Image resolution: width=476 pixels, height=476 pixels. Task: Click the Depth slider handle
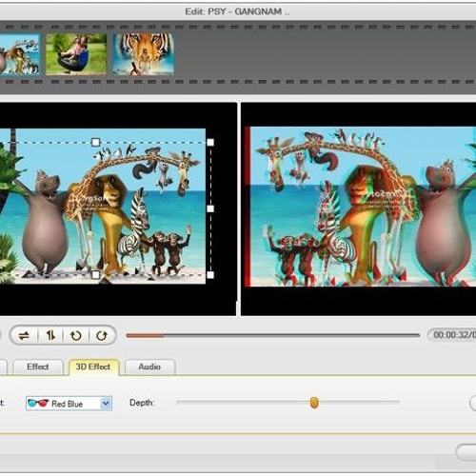(x=314, y=403)
